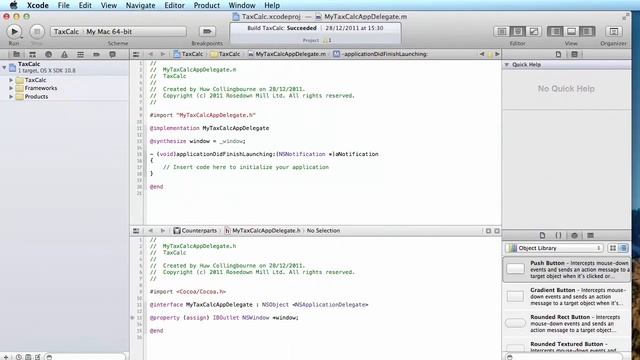Toggle the Navigator pane visibility
Image resolution: width=640 pixels, height=360 pixels.
(x=555, y=31)
